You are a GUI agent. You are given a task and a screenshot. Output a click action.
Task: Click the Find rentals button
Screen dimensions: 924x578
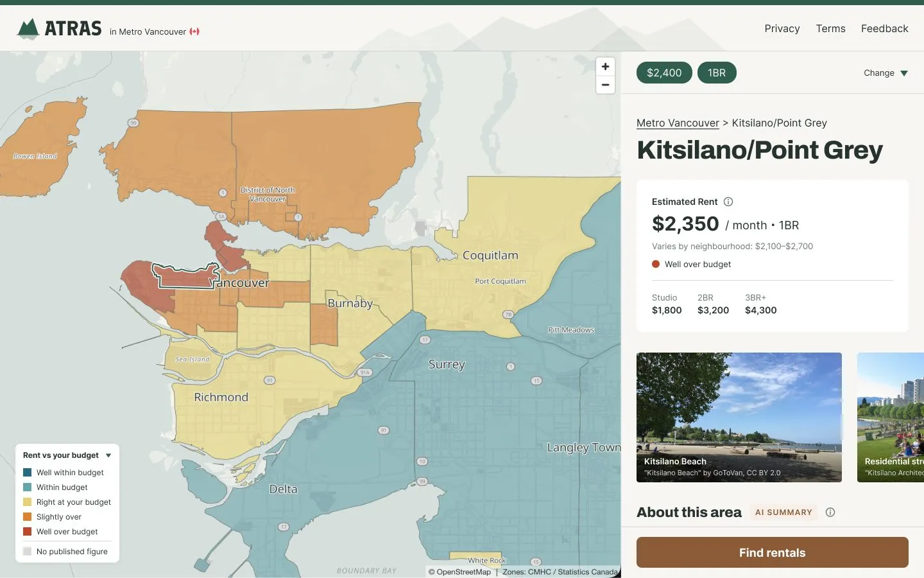tap(773, 552)
